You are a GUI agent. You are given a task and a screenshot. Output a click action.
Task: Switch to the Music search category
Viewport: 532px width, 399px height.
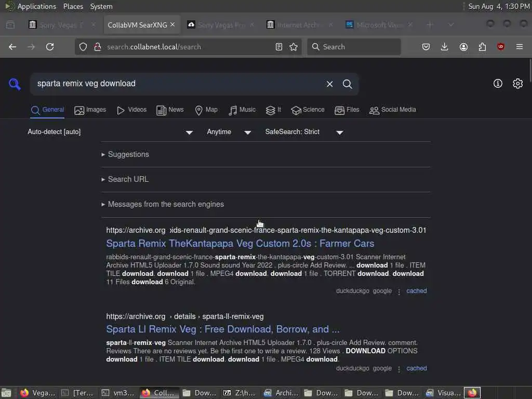coord(242,110)
